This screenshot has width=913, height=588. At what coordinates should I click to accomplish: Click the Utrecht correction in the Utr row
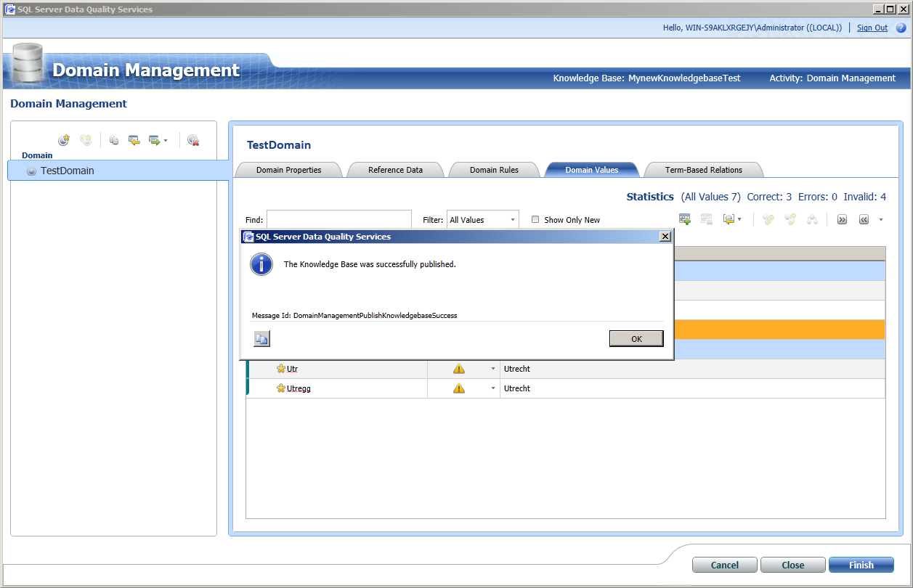[x=517, y=369]
